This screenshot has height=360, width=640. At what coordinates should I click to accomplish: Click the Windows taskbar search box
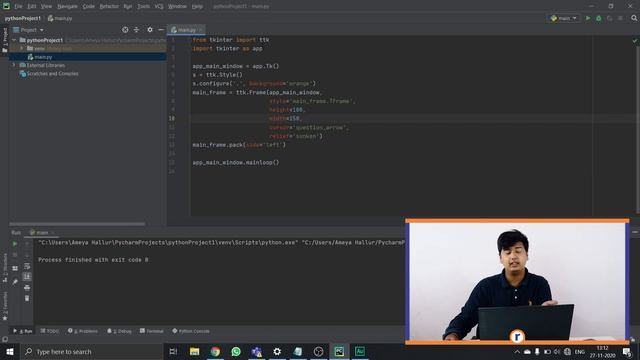click(91, 351)
